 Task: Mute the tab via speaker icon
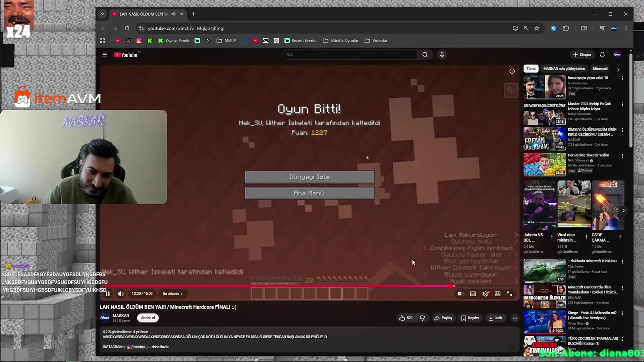[x=174, y=14]
